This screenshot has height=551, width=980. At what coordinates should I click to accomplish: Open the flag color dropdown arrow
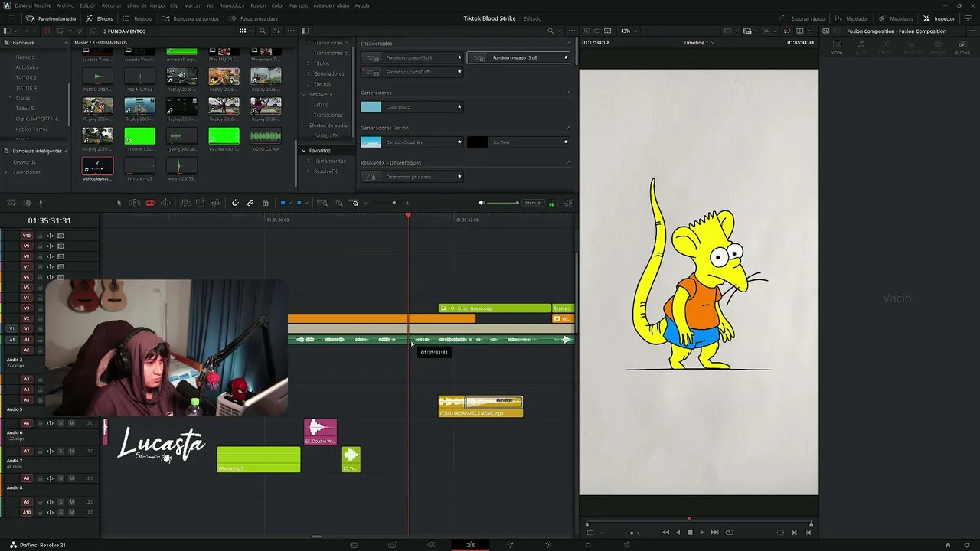pos(289,203)
